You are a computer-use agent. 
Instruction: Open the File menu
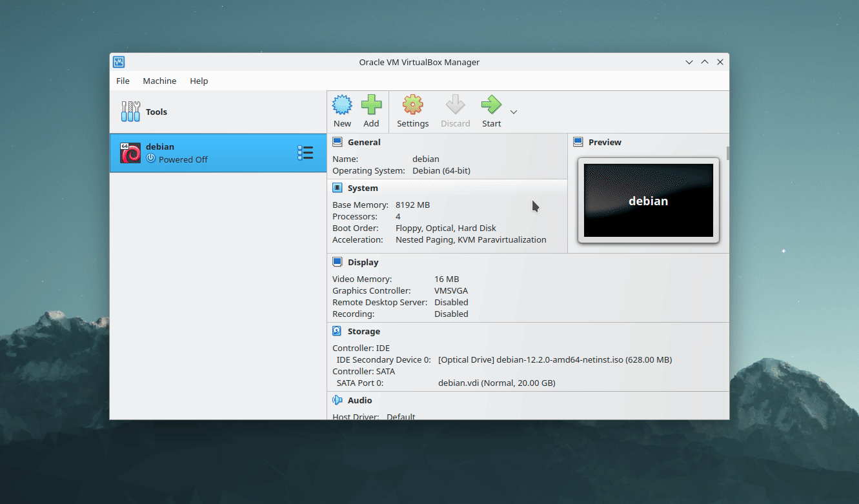pos(123,81)
